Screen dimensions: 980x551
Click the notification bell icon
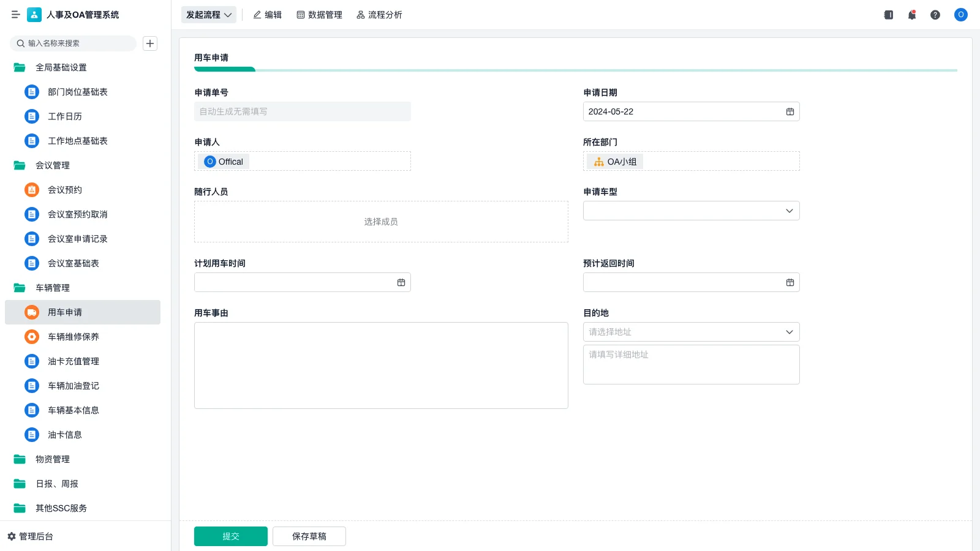pyautogui.click(x=911, y=15)
